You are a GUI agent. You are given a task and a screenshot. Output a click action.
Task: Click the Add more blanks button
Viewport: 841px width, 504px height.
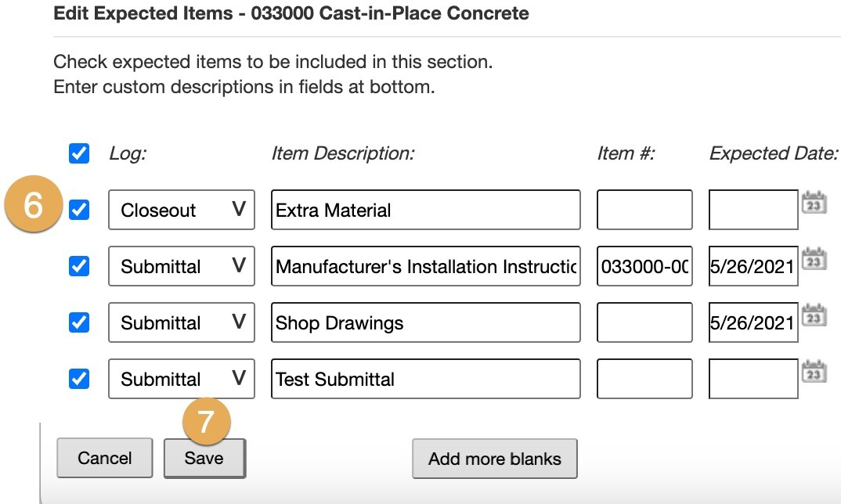pos(495,459)
